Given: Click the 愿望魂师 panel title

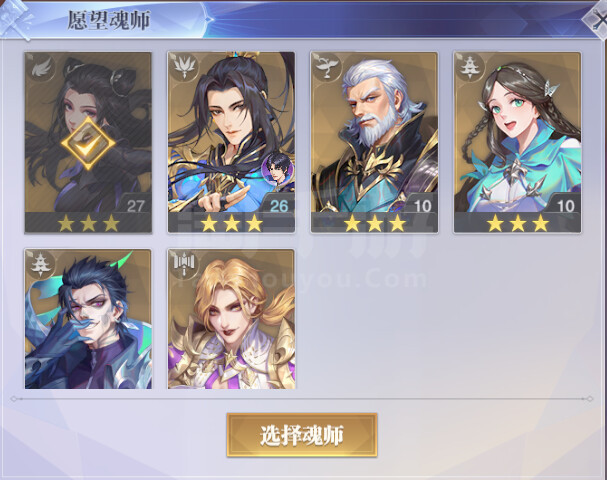Looking at the screenshot, I should coord(109,20).
